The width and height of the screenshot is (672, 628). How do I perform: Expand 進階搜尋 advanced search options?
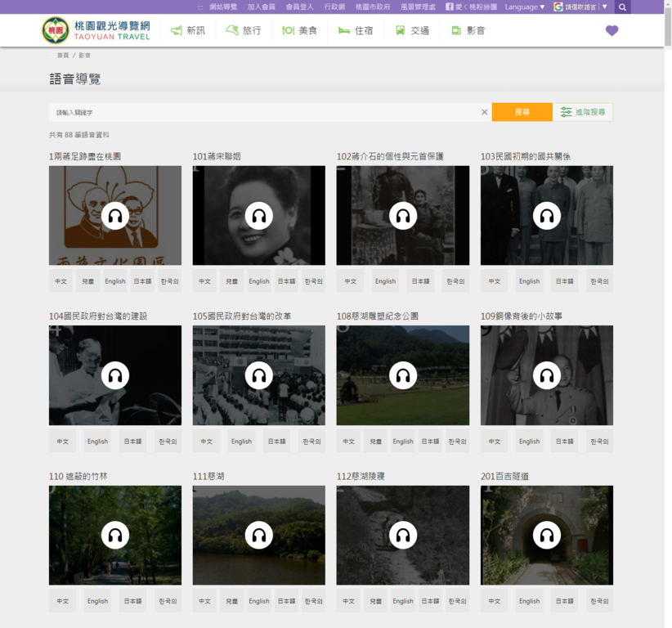point(583,112)
